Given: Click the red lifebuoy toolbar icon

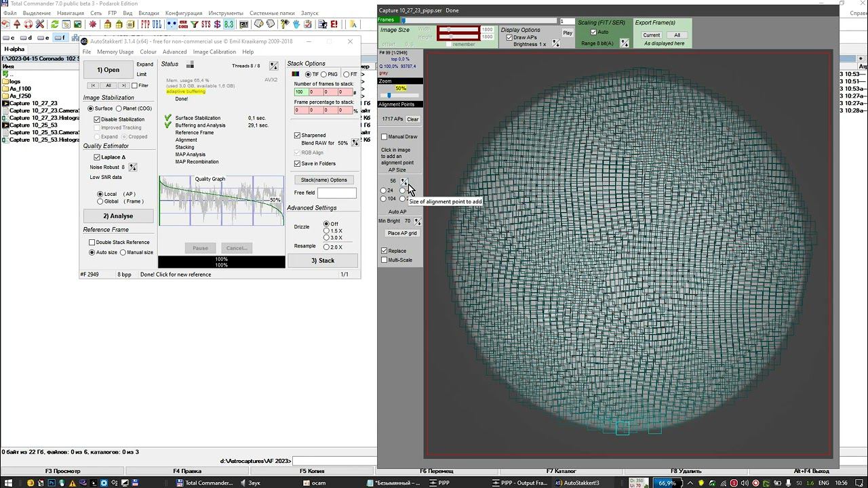Looking at the screenshot, I should click(28, 24).
